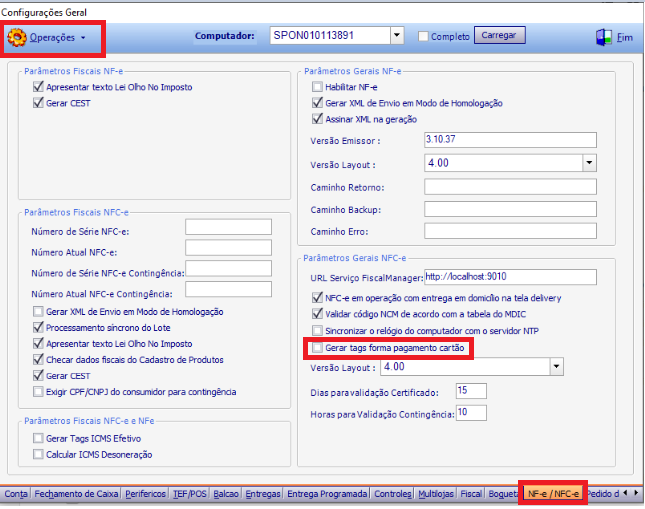Switch to the Fiscal tab
Screen dimensions: 645x509
[x=471, y=493]
